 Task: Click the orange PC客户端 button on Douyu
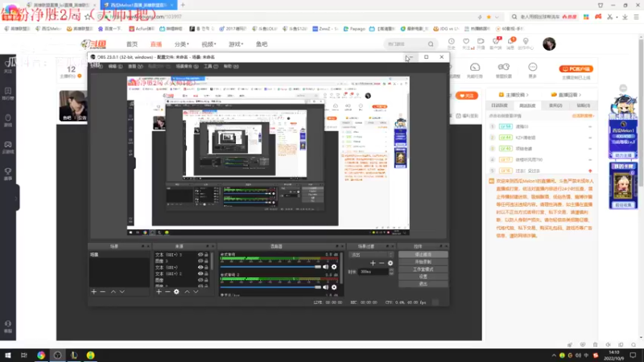(576, 69)
